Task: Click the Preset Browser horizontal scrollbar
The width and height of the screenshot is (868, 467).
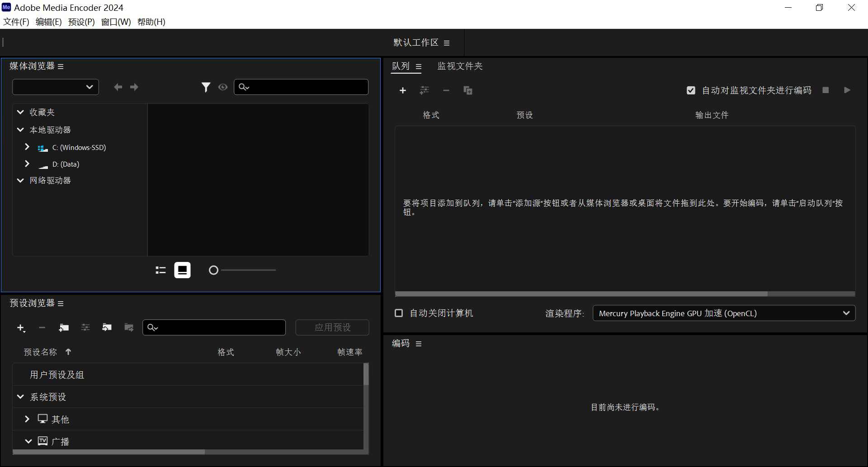Action: [108, 452]
